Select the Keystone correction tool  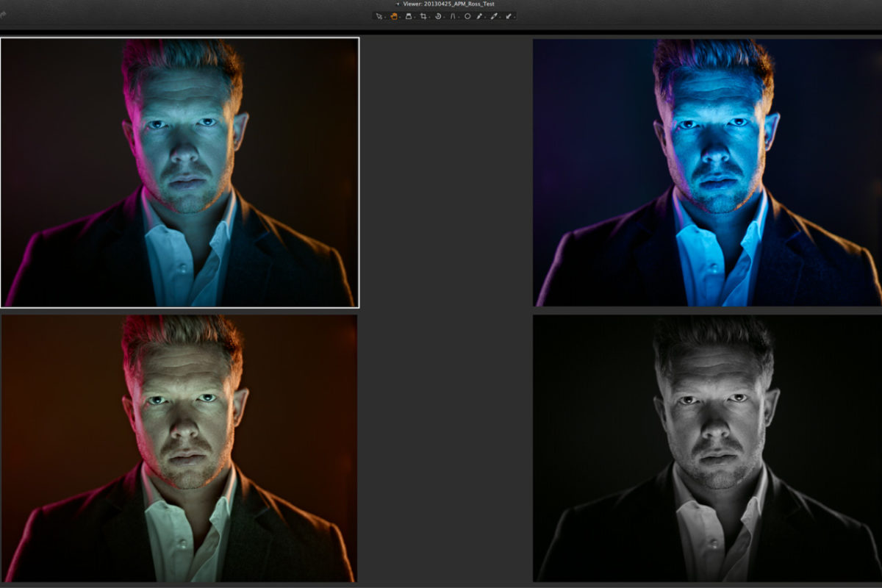coord(453,17)
